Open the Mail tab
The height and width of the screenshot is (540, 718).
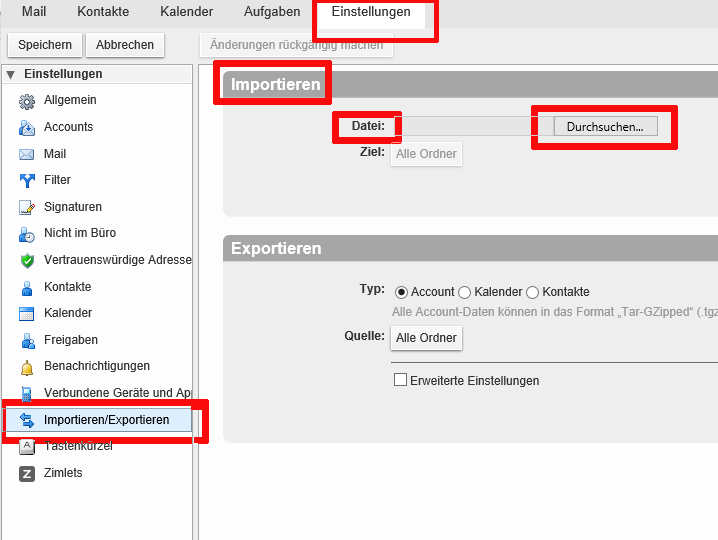[x=34, y=11]
